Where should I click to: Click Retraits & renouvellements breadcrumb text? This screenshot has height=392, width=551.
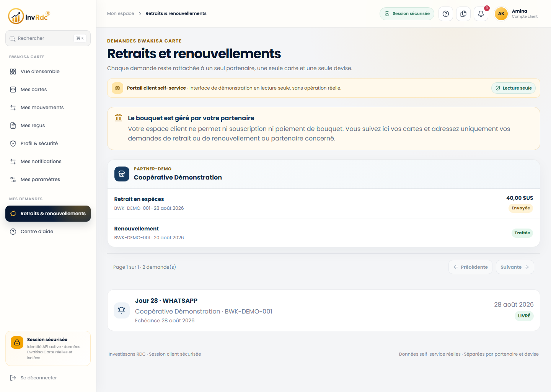click(x=176, y=13)
